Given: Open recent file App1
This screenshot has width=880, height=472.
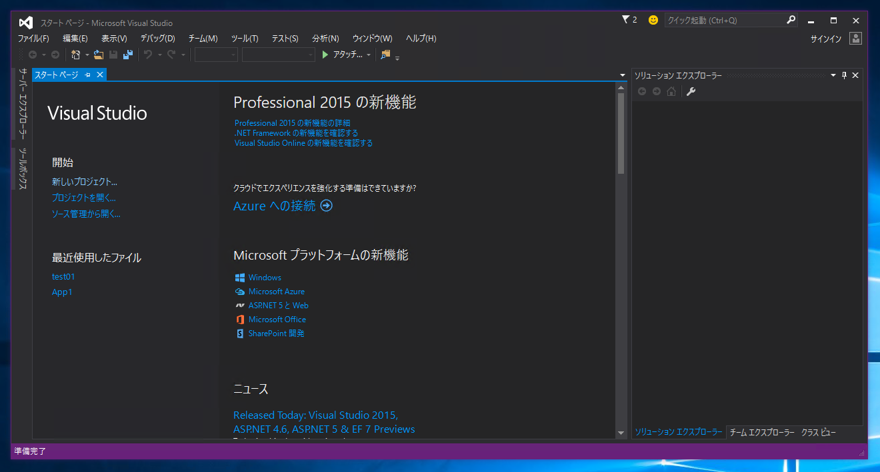Looking at the screenshot, I should coord(62,292).
